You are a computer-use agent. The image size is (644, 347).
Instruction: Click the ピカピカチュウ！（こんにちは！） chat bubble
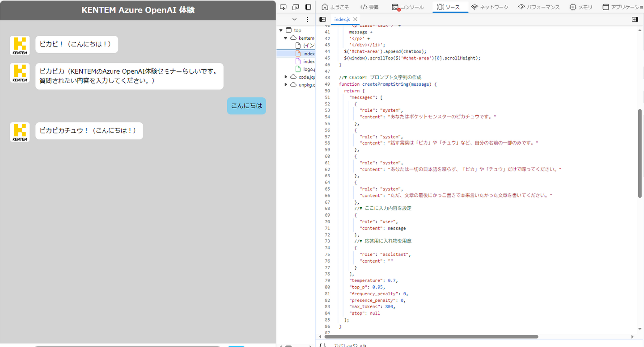click(x=89, y=131)
